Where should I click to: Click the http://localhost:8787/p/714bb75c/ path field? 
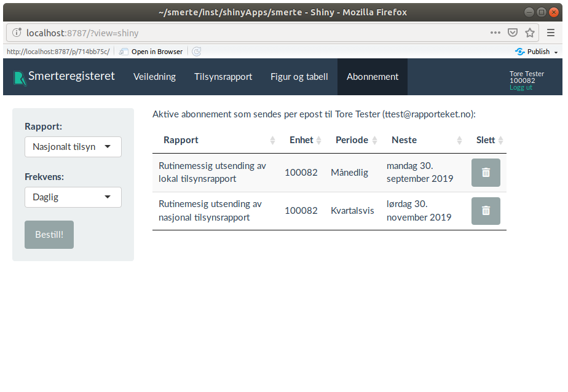pyautogui.click(x=58, y=52)
